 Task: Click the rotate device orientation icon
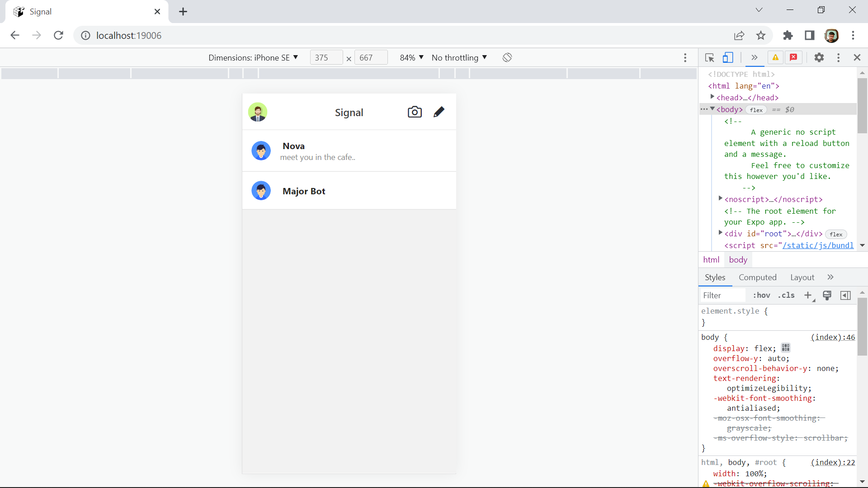[507, 57]
